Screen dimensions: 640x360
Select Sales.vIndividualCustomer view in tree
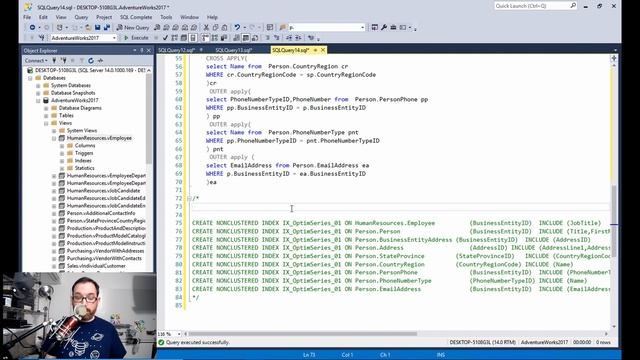click(96, 266)
